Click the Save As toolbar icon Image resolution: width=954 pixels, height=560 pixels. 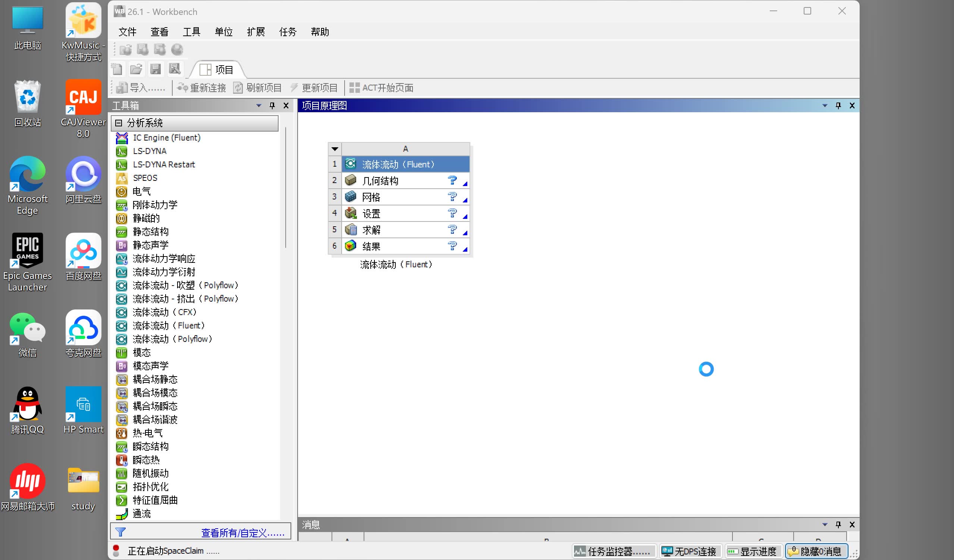(x=175, y=69)
